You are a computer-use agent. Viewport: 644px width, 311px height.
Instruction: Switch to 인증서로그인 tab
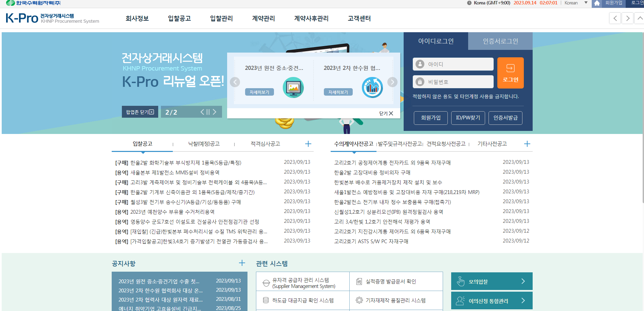500,41
